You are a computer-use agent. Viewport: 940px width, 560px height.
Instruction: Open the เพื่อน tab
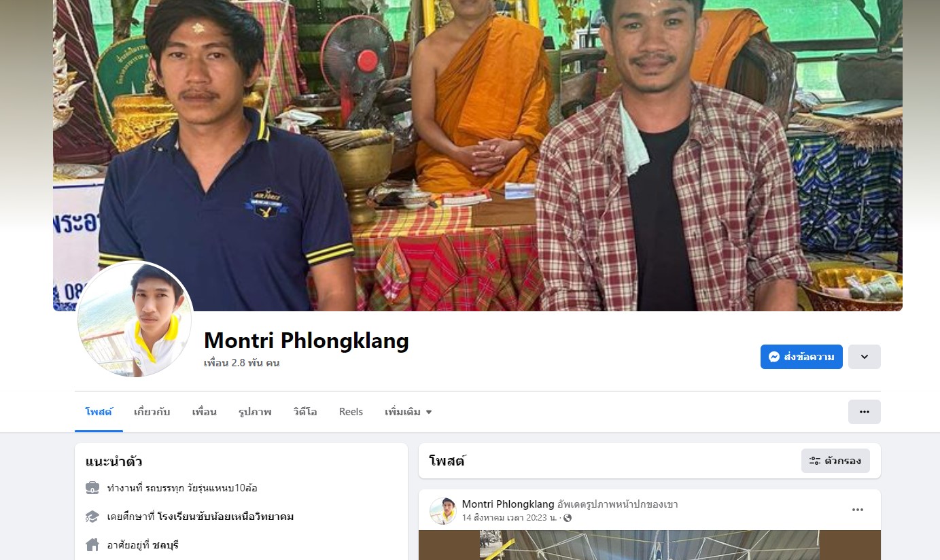tap(204, 412)
